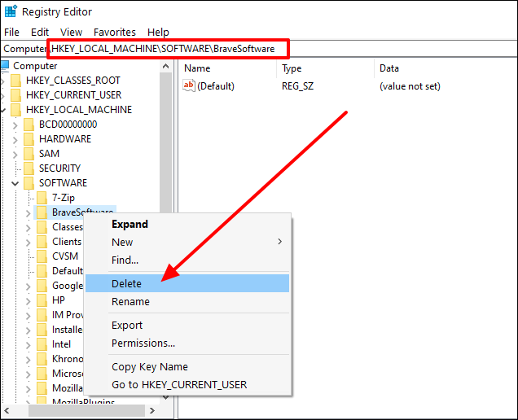Image resolution: width=518 pixels, height=420 pixels.
Task: Open the View menu
Action: coord(71,32)
